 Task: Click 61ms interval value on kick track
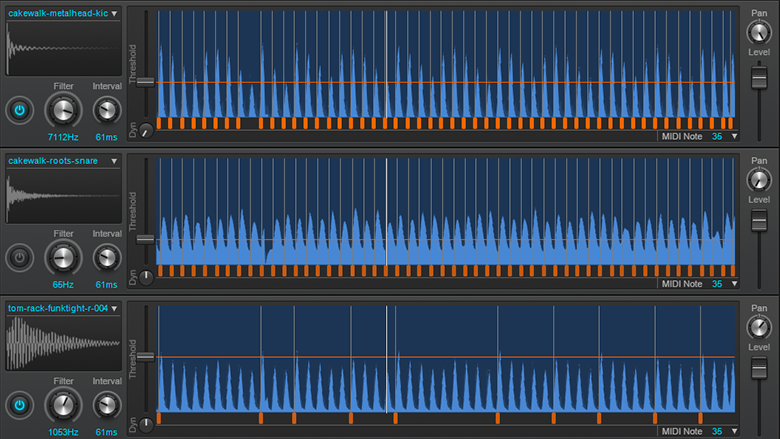click(x=106, y=137)
